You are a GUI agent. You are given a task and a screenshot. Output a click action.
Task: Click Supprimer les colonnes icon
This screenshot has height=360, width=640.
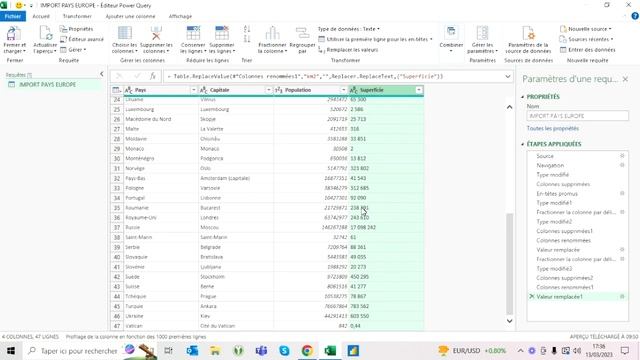click(156, 33)
